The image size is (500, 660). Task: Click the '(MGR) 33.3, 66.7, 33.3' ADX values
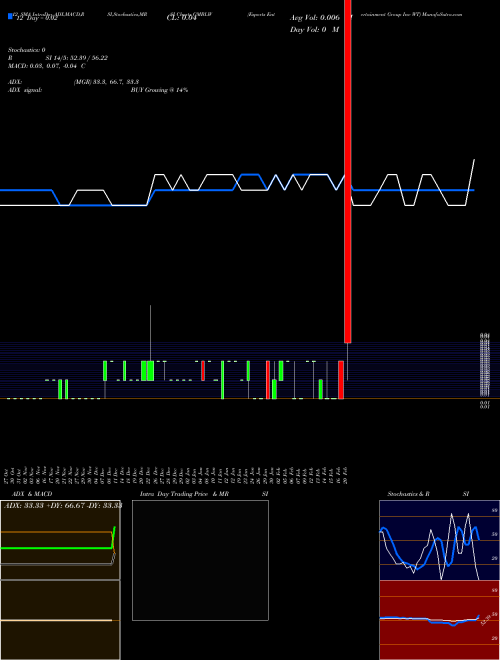tap(106, 82)
